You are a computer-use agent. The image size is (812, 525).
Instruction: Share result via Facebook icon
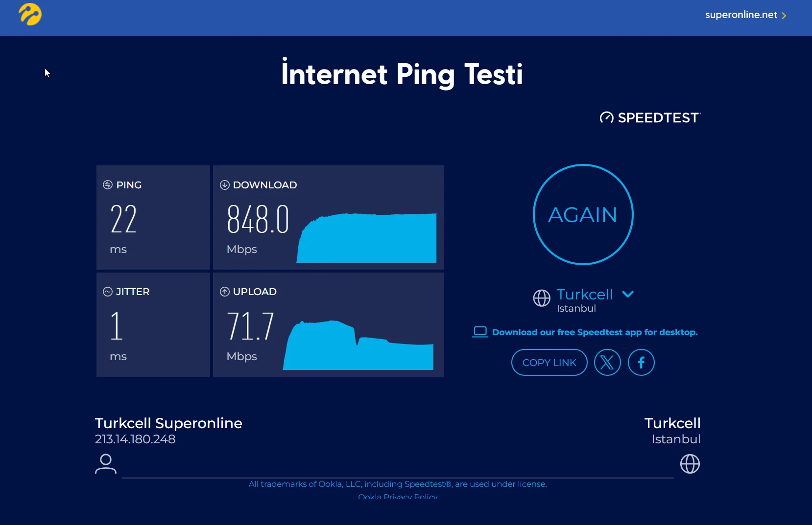click(x=641, y=363)
